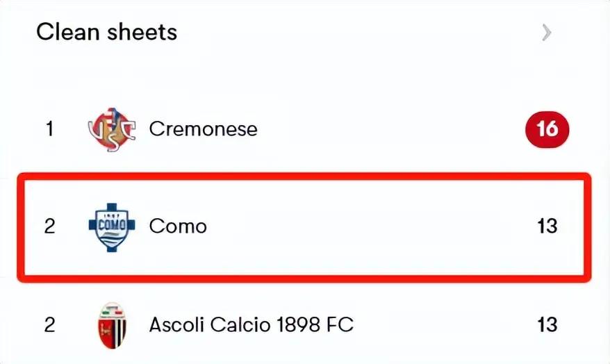Select the Como team name
Screen dimensions: 610x364
[178, 226]
